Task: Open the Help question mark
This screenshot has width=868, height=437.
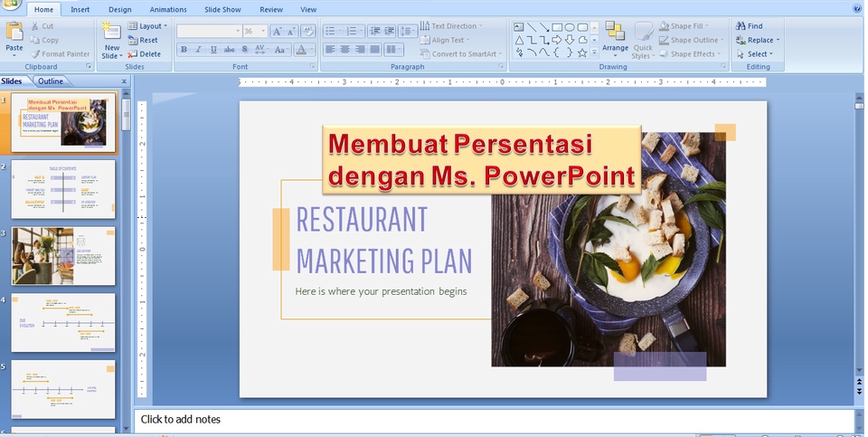Action: coord(857,8)
